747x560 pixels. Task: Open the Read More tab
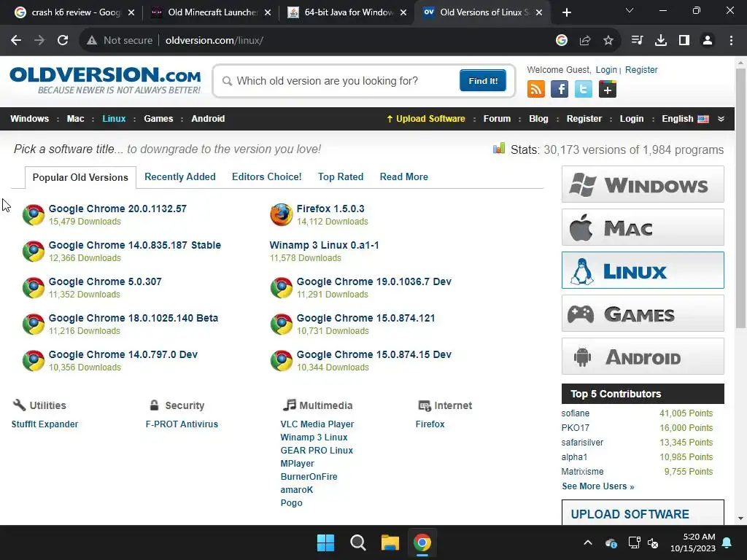pyautogui.click(x=404, y=176)
